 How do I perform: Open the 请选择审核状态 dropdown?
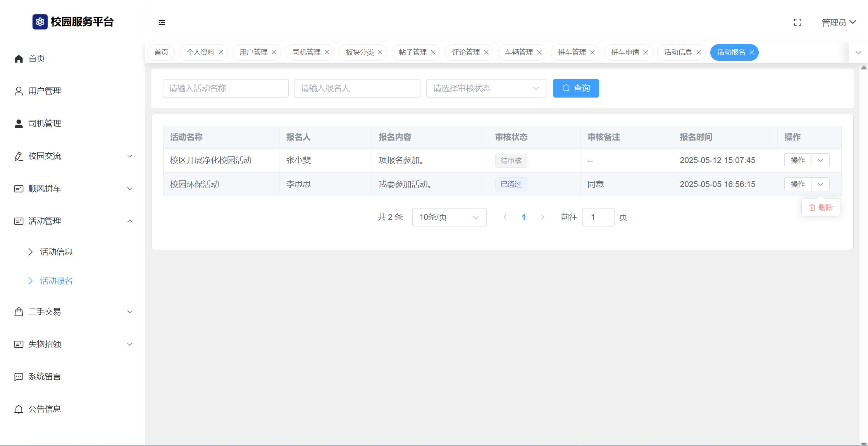coord(486,88)
